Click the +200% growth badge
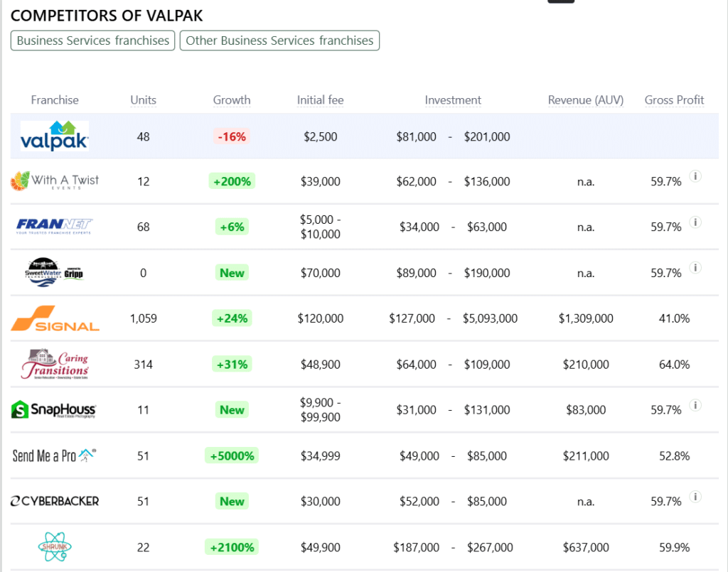728x572 pixels. click(x=232, y=181)
